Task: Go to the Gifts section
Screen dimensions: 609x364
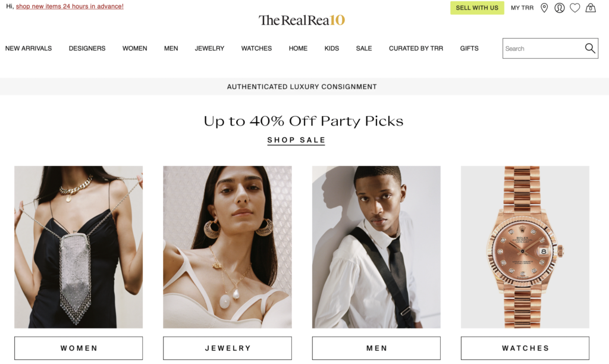Action: 469,48
